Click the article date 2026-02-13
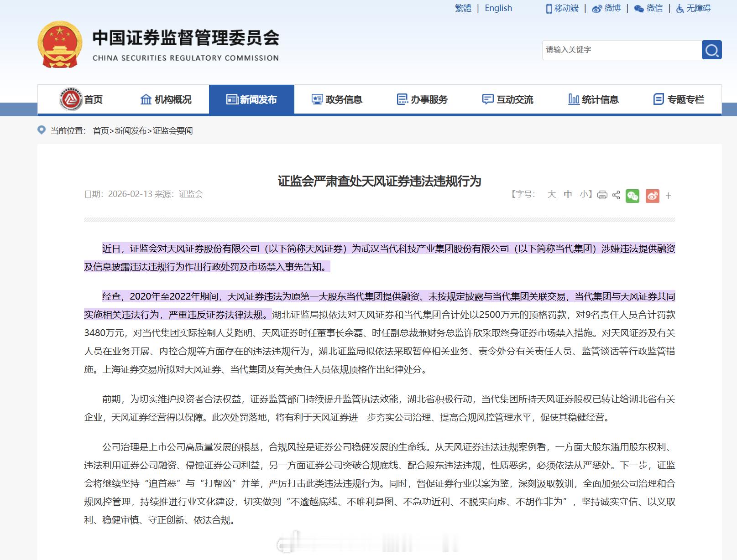Image resolution: width=737 pixels, height=560 pixels. coord(130,194)
